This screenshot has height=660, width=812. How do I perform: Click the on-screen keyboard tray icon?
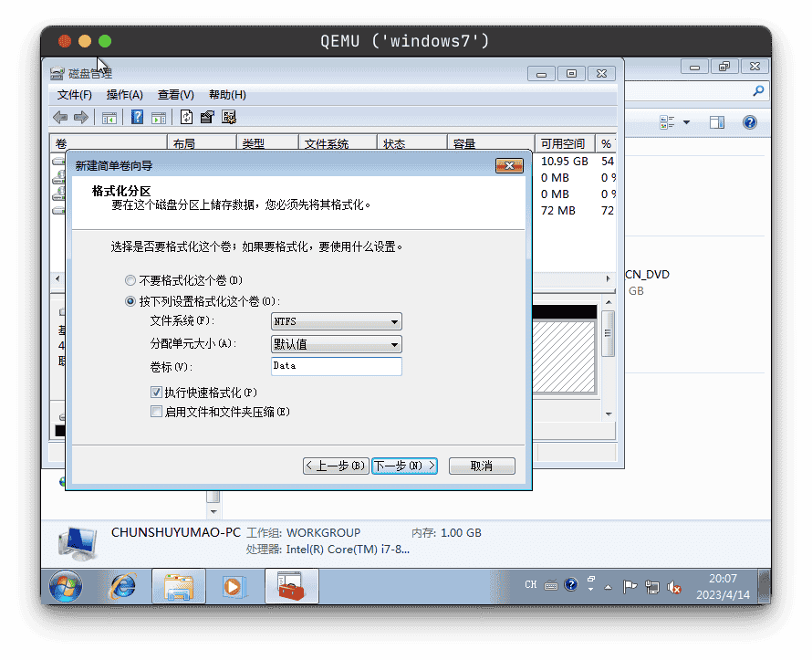point(550,585)
